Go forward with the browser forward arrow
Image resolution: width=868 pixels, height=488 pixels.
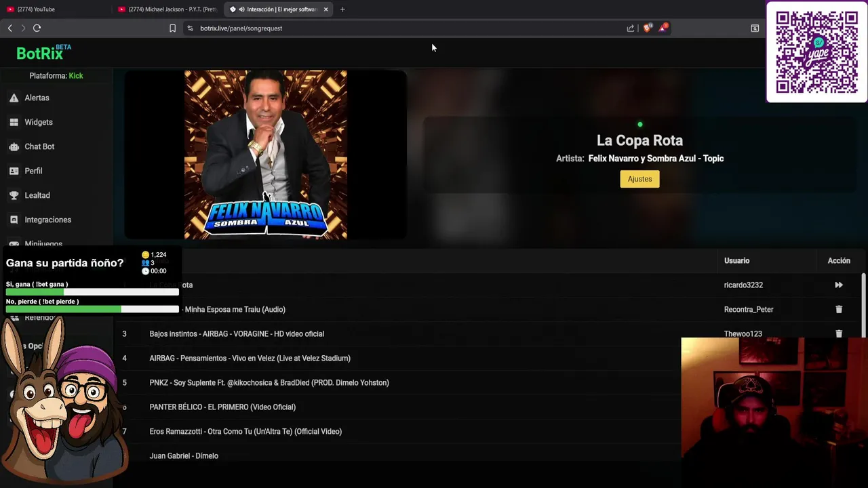tap(23, 28)
